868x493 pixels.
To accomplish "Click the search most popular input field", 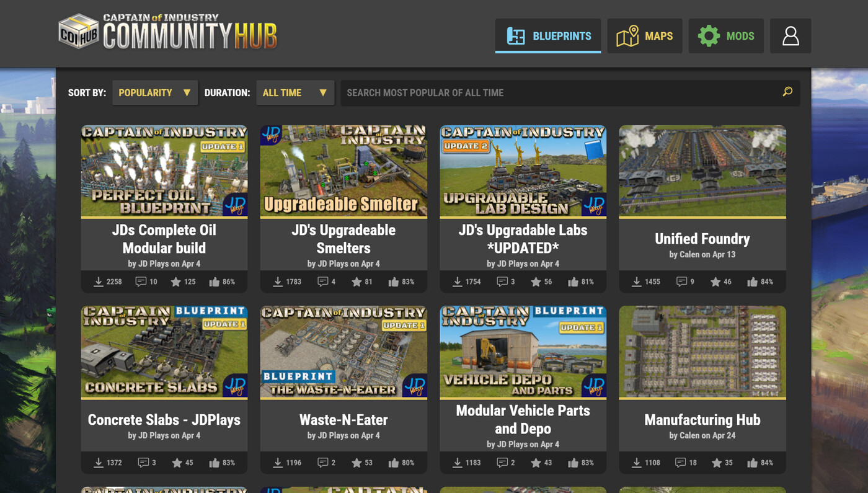I will 561,92.
